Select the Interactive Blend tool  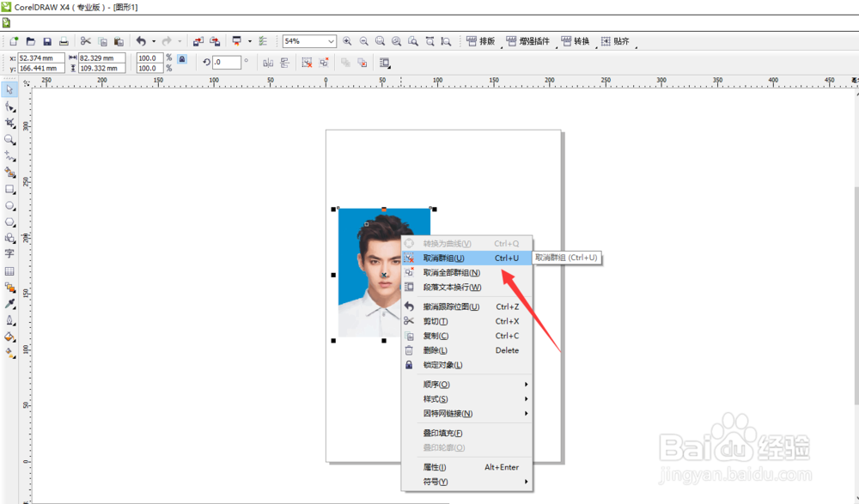pyautogui.click(x=9, y=287)
